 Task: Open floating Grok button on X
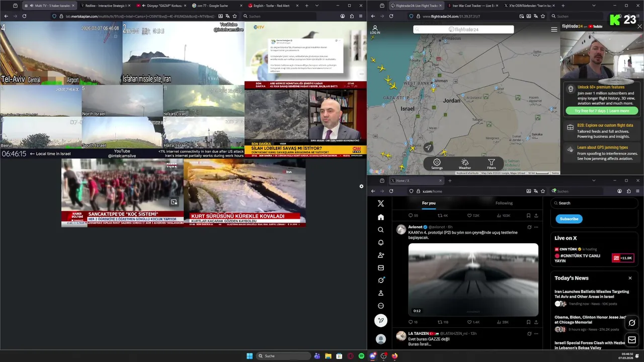pos(632,323)
